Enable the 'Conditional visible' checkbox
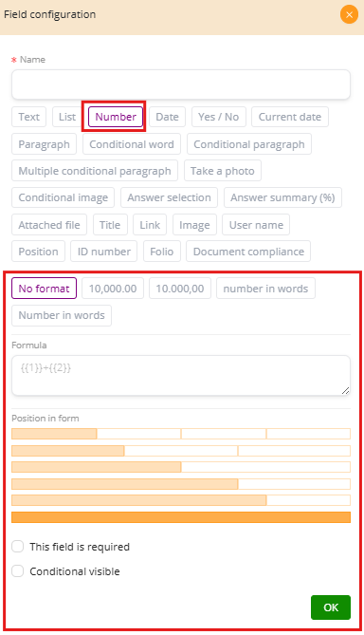 17,571
